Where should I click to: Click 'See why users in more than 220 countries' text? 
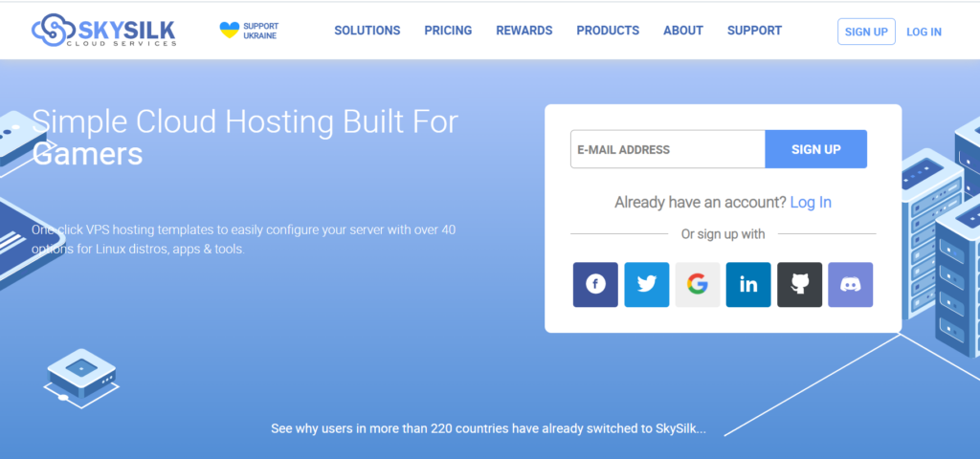pos(488,429)
